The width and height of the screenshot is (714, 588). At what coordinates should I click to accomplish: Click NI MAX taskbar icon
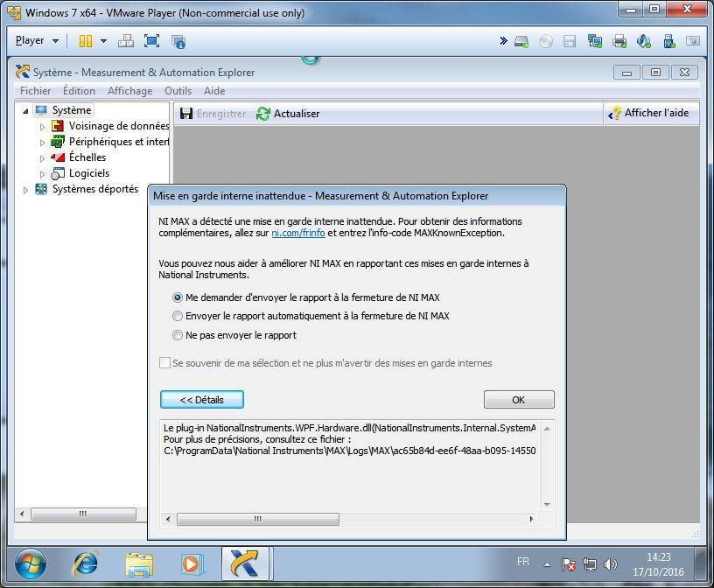coord(245,563)
